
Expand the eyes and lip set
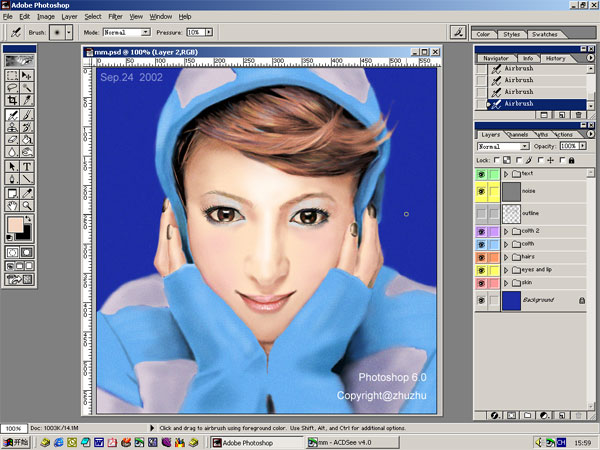pyautogui.click(x=506, y=270)
